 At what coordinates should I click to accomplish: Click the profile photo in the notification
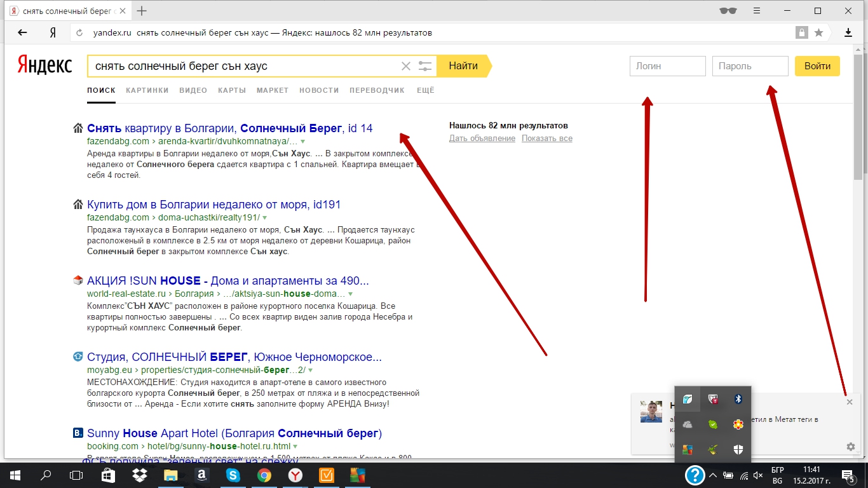click(x=651, y=412)
